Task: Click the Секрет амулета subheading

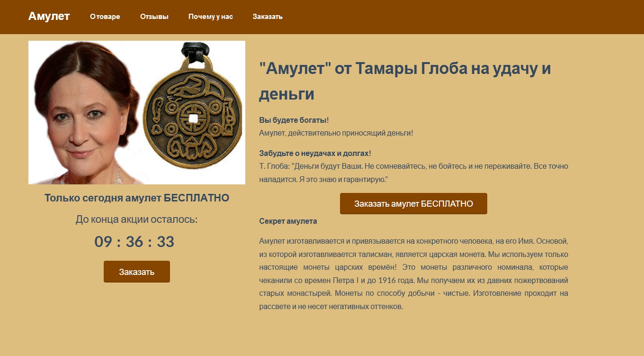Action: [x=288, y=221]
